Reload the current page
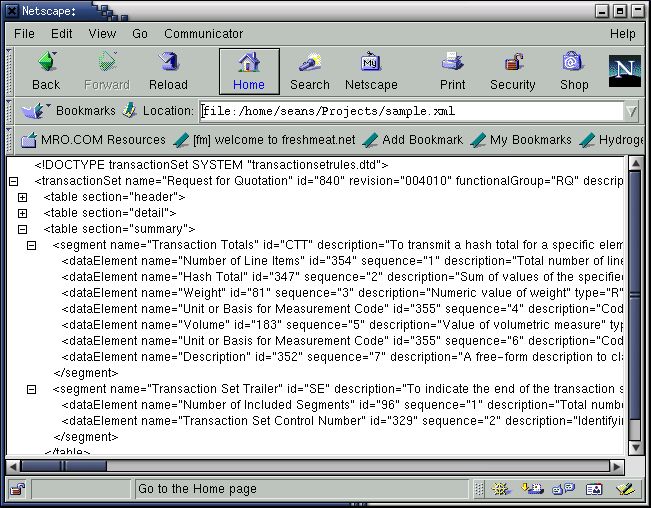651x508 pixels. coord(168,71)
